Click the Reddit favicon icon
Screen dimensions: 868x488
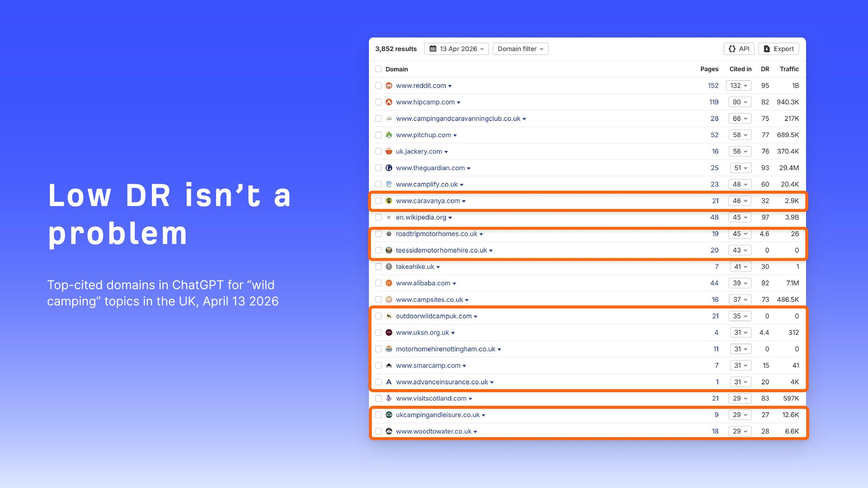pos(389,85)
